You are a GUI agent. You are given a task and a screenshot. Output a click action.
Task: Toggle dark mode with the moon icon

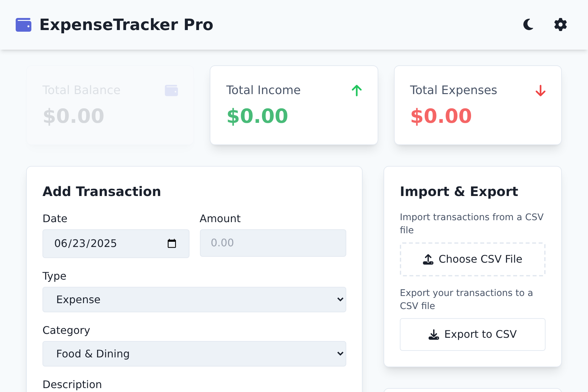click(528, 25)
